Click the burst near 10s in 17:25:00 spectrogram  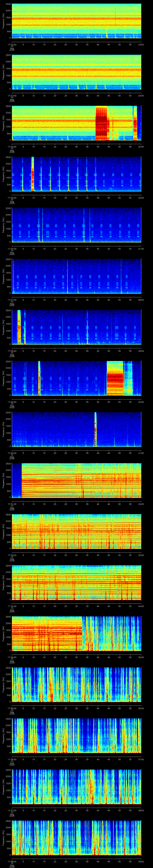(x=33, y=174)
